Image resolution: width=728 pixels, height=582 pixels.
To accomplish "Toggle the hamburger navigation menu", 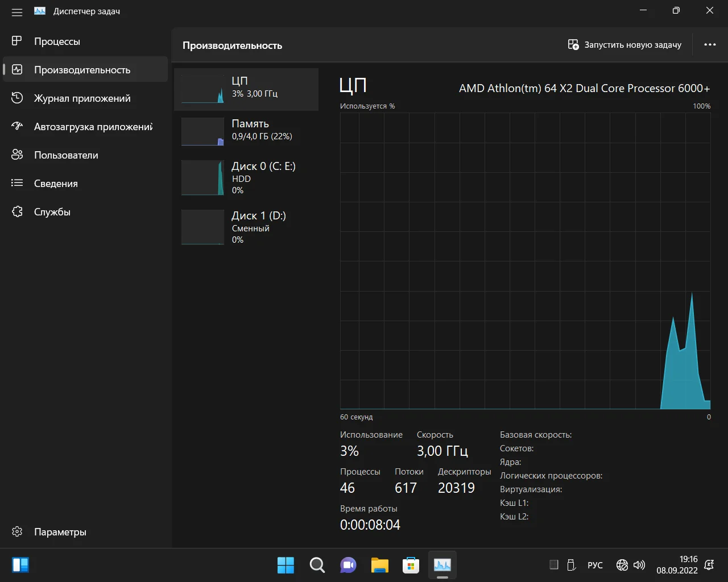I will (17, 12).
